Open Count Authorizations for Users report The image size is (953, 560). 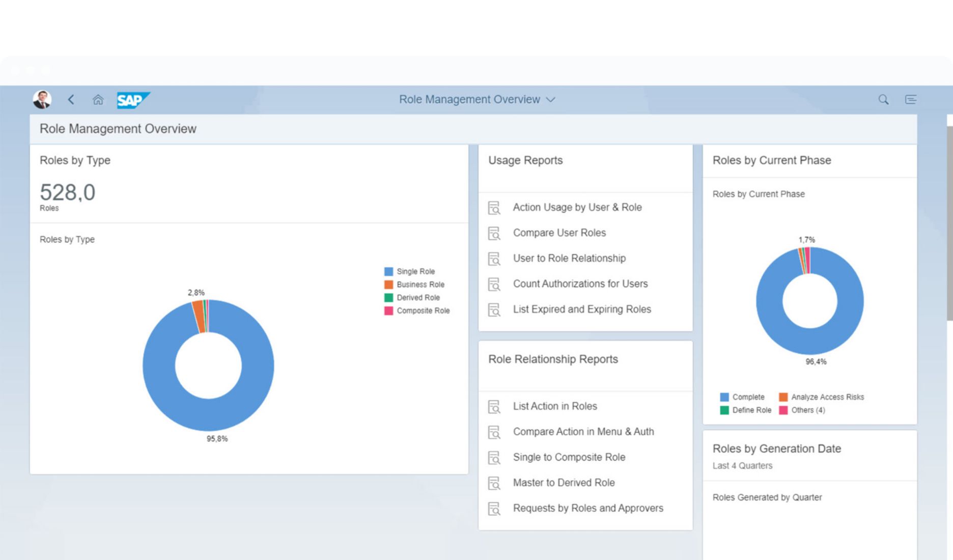[x=580, y=284]
